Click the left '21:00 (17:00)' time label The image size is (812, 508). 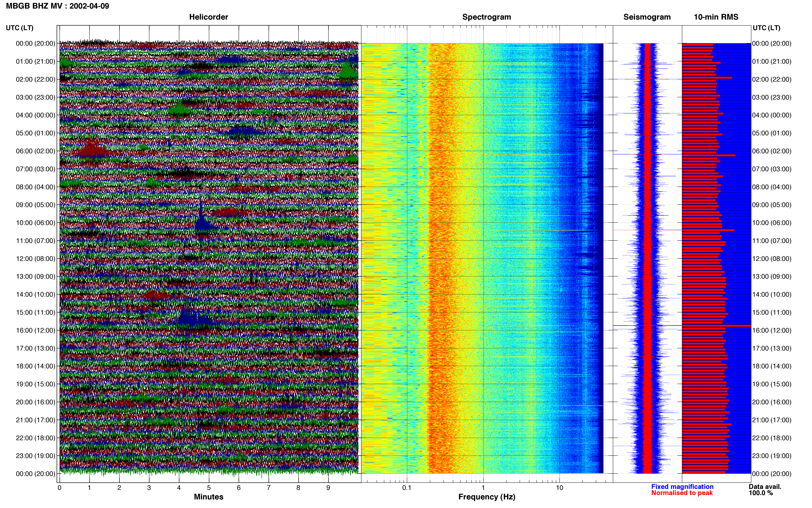(x=36, y=420)
